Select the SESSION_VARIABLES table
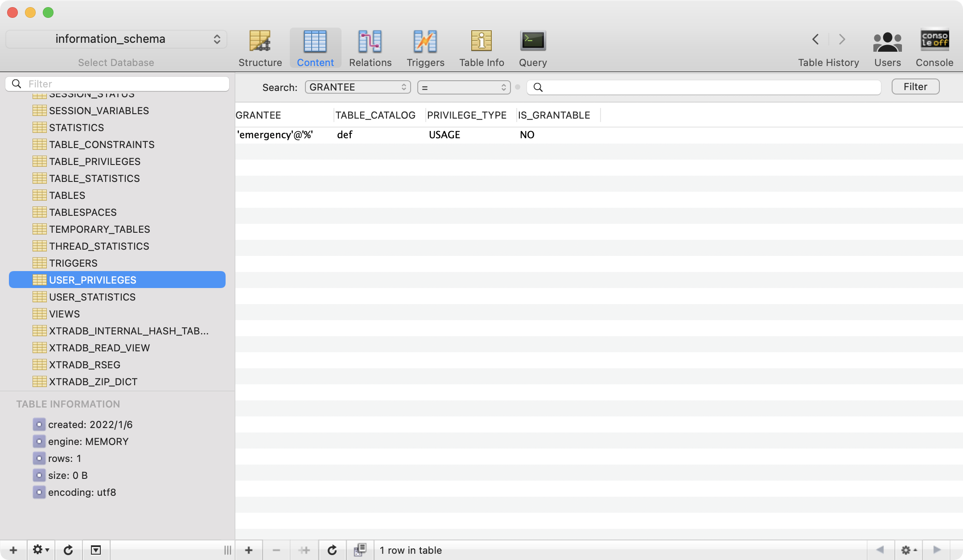This screenshot has width=963, height=560. (117, 111)
